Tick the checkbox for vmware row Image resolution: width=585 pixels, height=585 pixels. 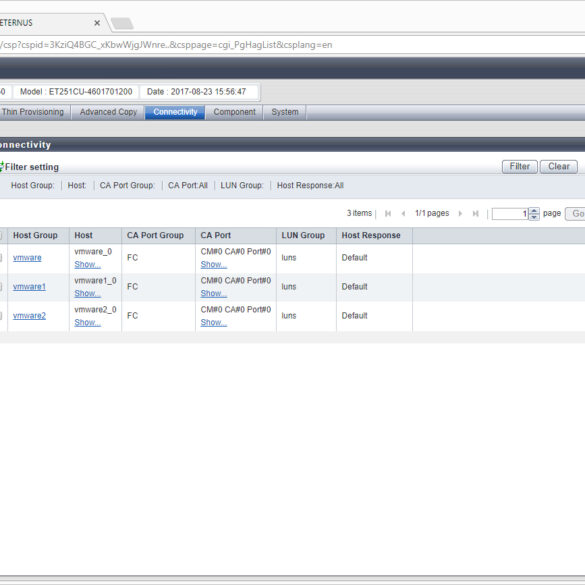1,257
